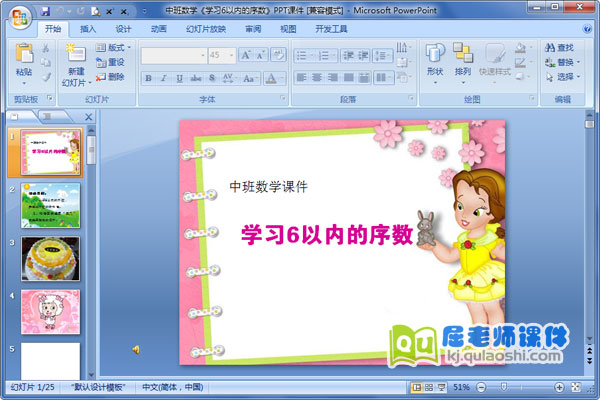Switch to Slide Sorter view
The width and height of the screenshot is (600, 400).
pos(429,387)
